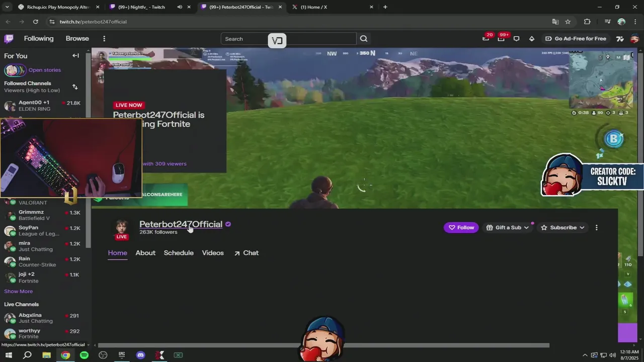Translate this page icon in address bar
The image size is (644, 362).
(x=555, y=22)
